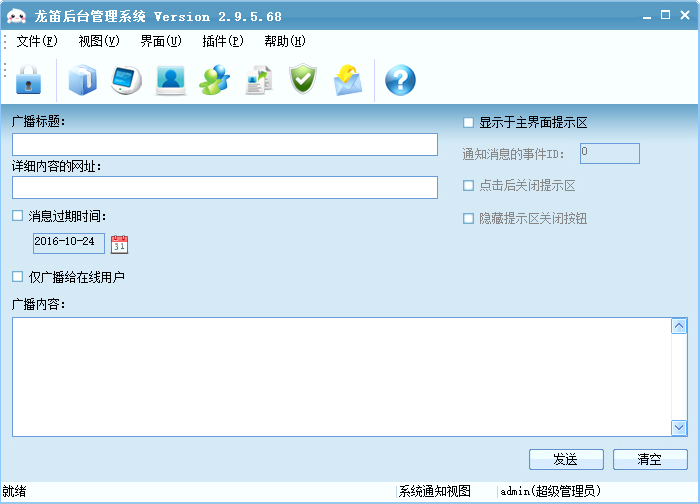Click the 发送 button

566,459
